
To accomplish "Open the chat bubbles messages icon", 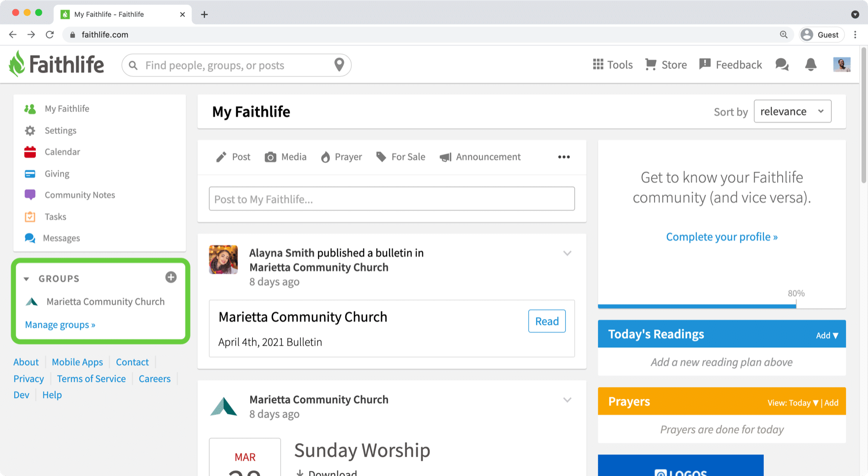I will [782, 65].
